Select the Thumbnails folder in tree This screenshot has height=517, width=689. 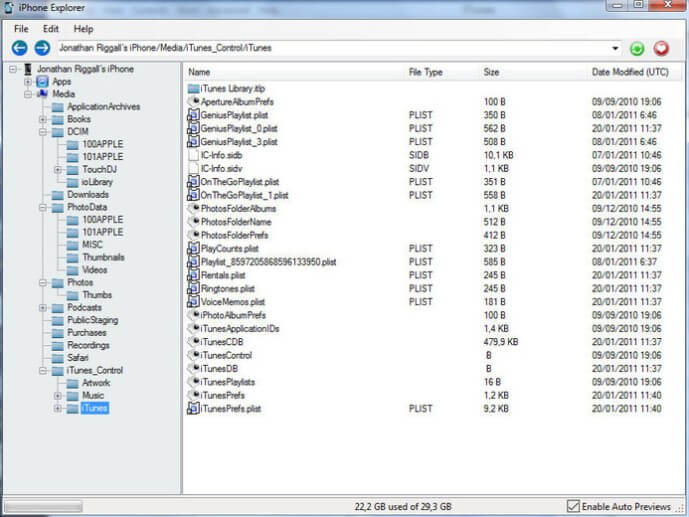pyautogui.click(x=104, y=257)
